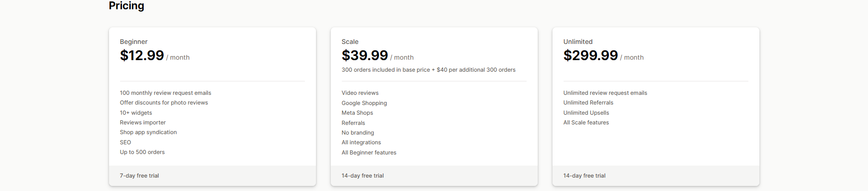The image size is (868, 191).
Task: Click the Scale plan's 14-day free trial
Action: [363, 176]
